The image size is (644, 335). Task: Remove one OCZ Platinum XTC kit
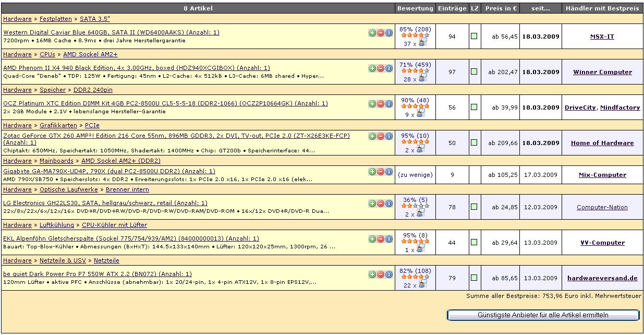click(x=380, y=104)
